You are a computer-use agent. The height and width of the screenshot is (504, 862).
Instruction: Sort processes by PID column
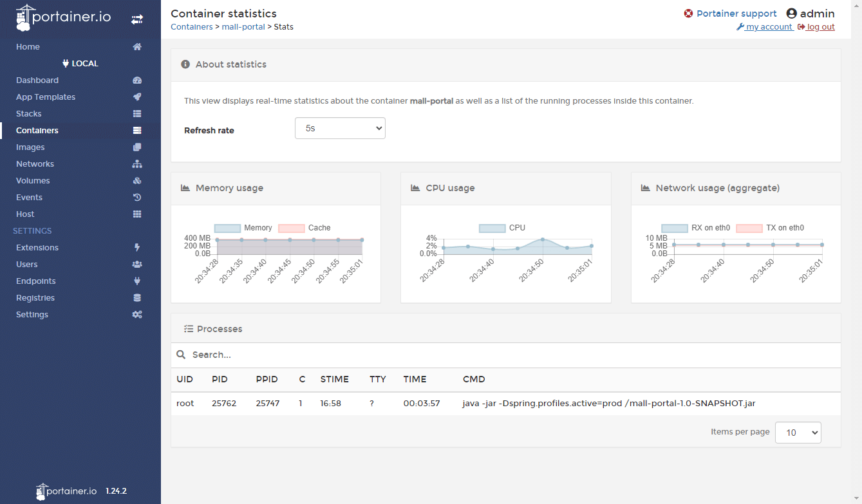(220, 379)
